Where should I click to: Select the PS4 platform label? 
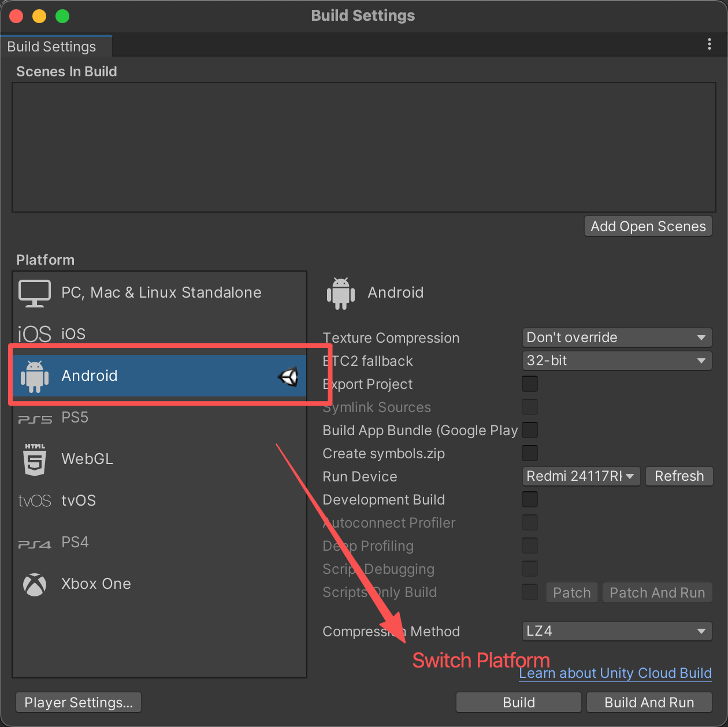coord(75,543)
